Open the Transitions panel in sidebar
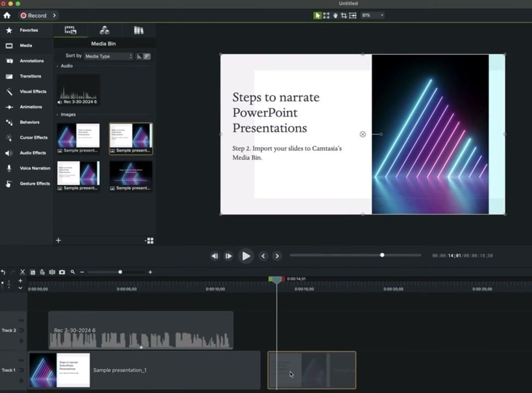Screen dimensions: 532x393 click(31, 76)
